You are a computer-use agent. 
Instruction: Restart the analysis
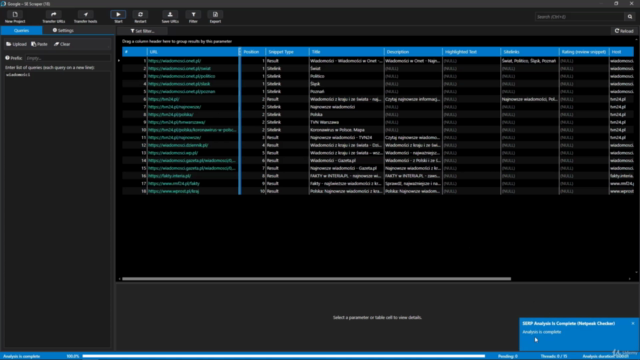[x=140, y=17]
